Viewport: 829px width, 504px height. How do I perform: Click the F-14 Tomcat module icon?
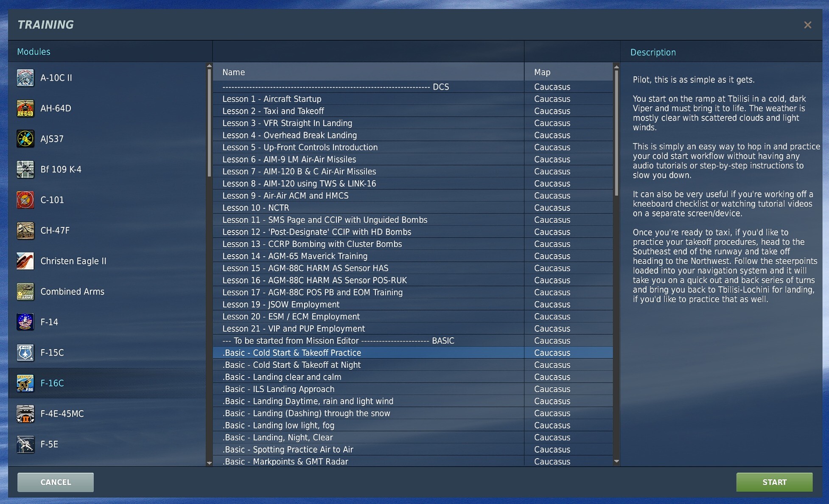pyautogui.click(x=25, y=322)
